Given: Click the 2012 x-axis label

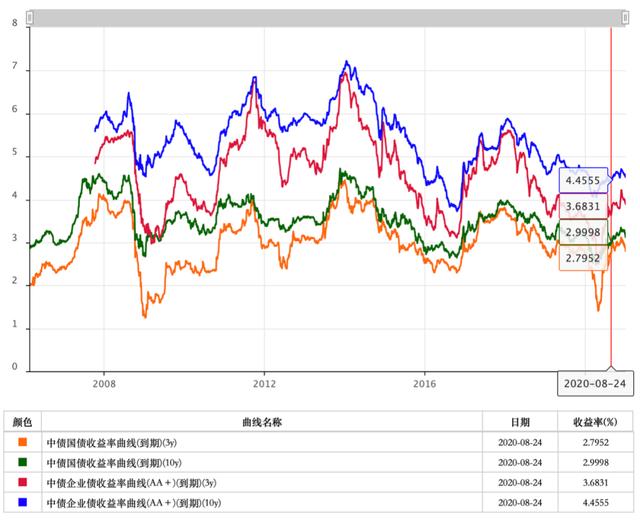Looking at the screenshot, I should point(264,384).
